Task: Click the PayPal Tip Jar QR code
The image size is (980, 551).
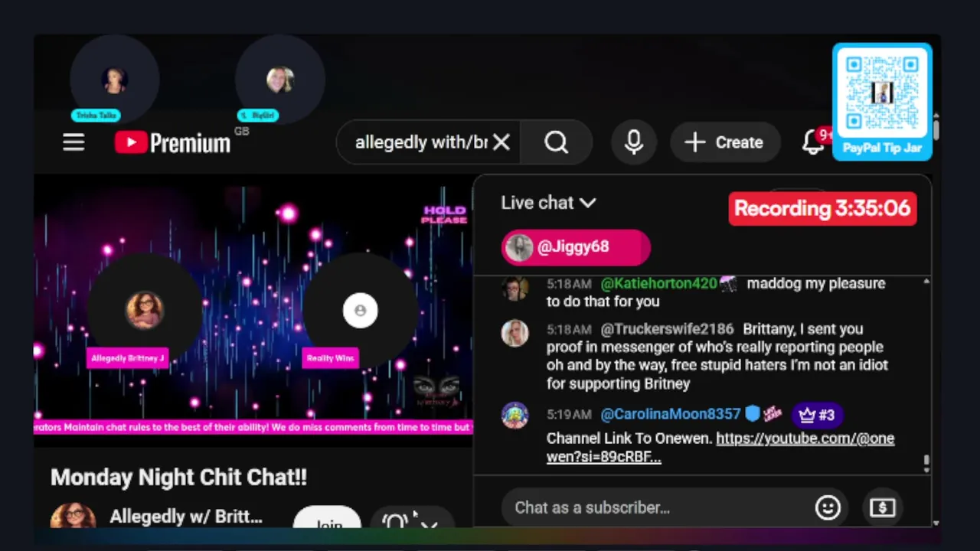Action: 882,95
